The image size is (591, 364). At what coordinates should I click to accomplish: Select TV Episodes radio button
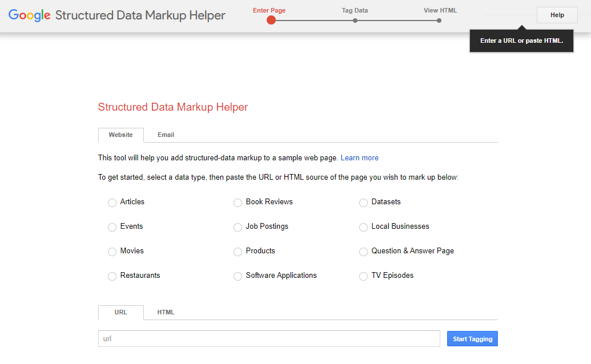coord(363,276)
